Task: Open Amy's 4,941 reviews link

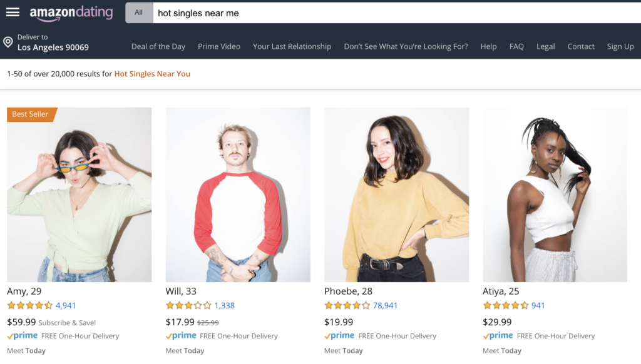Action: (x=65, y=306)
